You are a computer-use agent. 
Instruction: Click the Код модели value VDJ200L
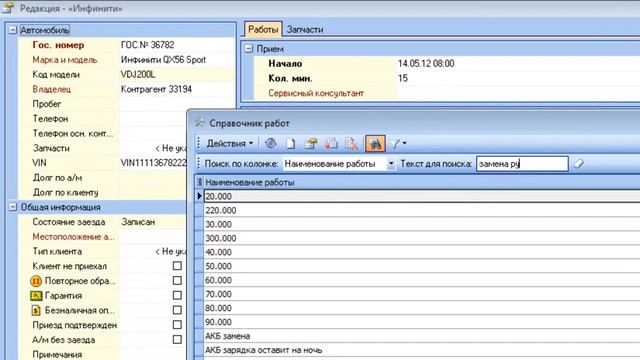point(138,74)
